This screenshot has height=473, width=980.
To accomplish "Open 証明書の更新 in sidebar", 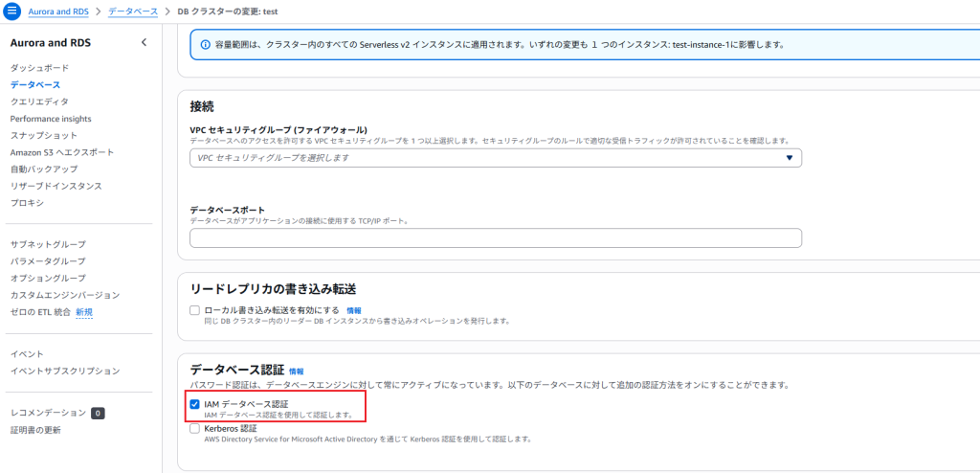I will click(x=35, y=430).
